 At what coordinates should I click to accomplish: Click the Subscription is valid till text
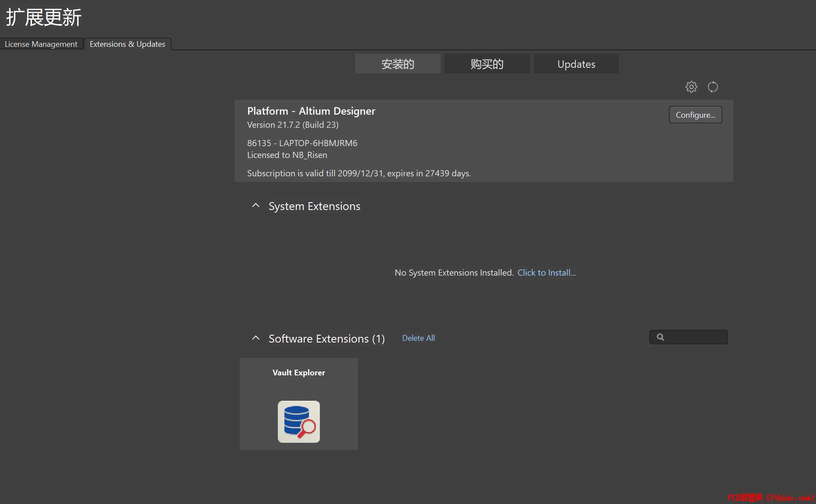coord(359,173)
